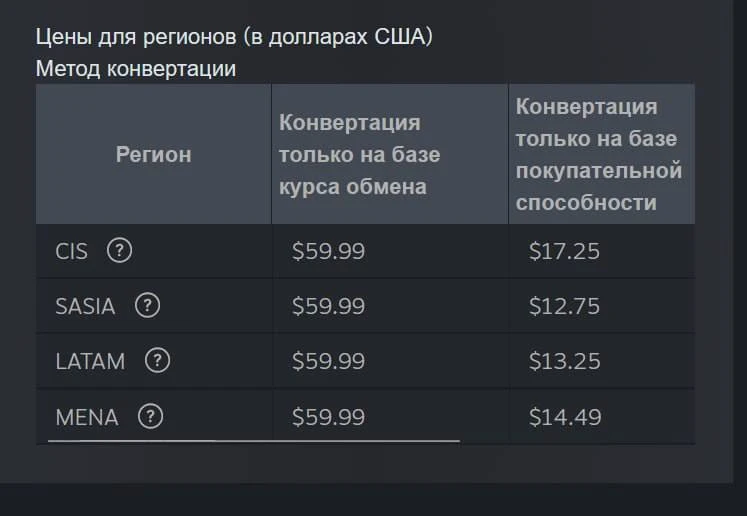The width and height of the screenshot is (747, 516).
Task: Click the MENA region info icon
Action: 150,416
